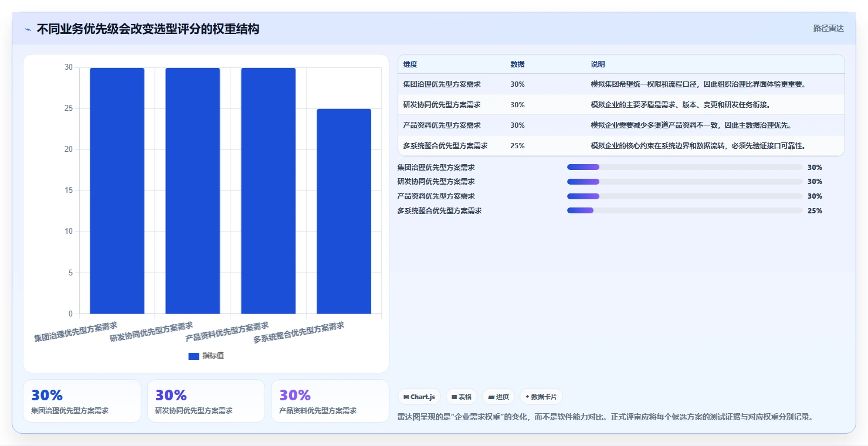Open the 30% 研发协同优先型方案需求 data card
This screenshot has width=868, height=446.
(206, 401)
